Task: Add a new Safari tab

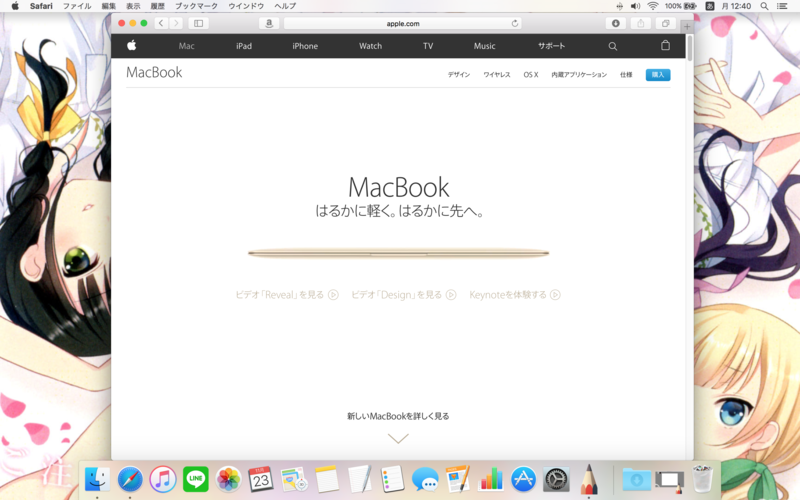Action: [x=687, y=26]
